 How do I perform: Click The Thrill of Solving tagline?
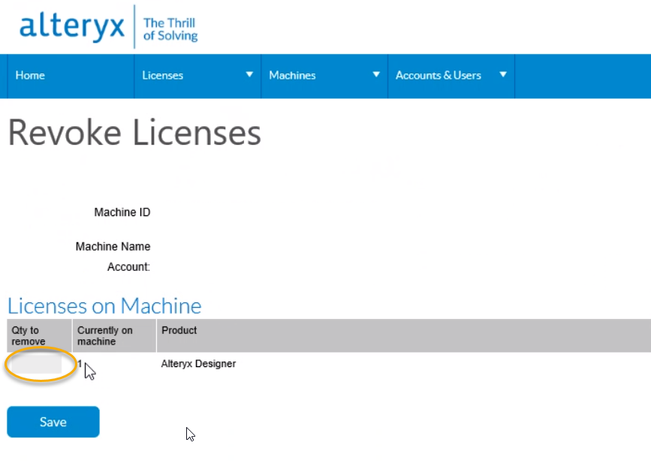pos(170,29)
